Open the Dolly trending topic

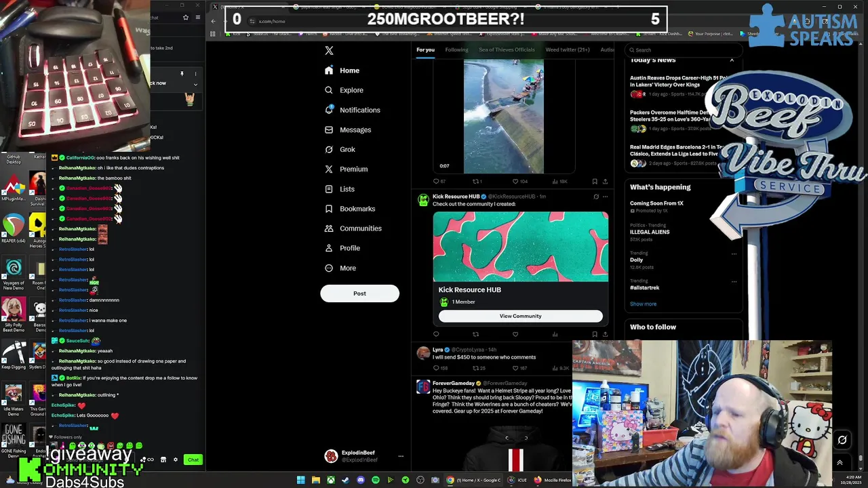click(636, 260)
